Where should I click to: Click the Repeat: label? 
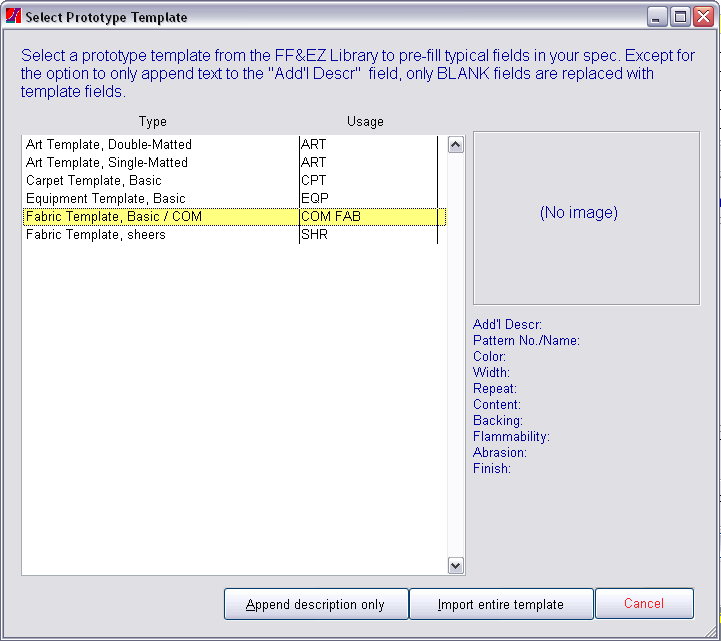point(495,389)
